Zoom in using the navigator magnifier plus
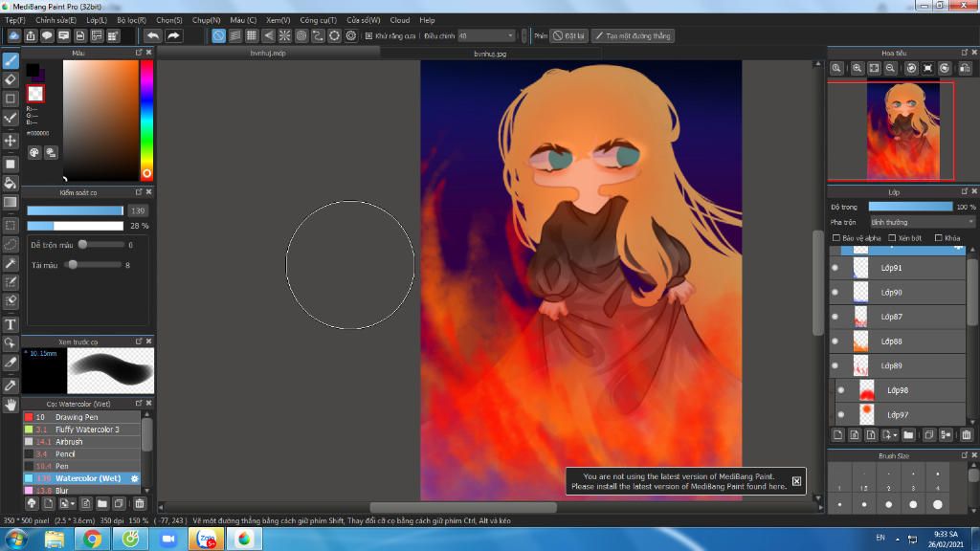This screenshot has height=551, width=980. (x=857, y=68)
